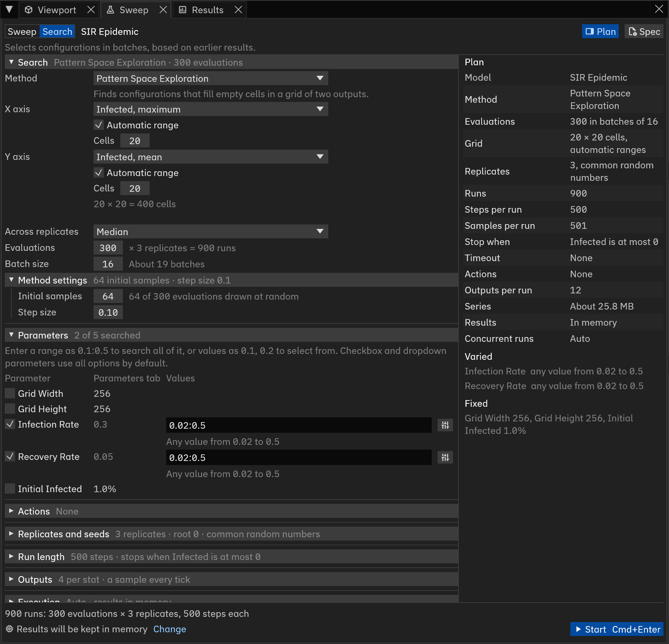Enable Initial Infected parameter checkbox
Viewport: 669px width, 644px height.
10,489
